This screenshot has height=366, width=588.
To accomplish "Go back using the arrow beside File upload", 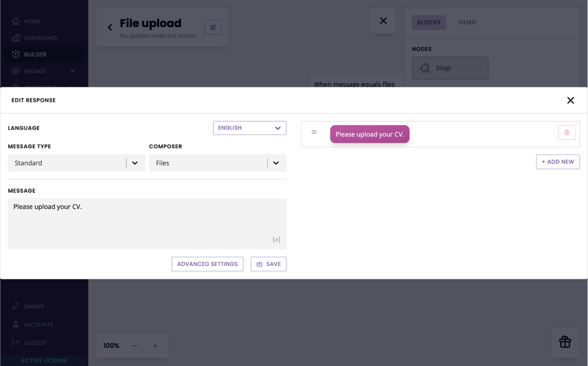I will [110, 28].
